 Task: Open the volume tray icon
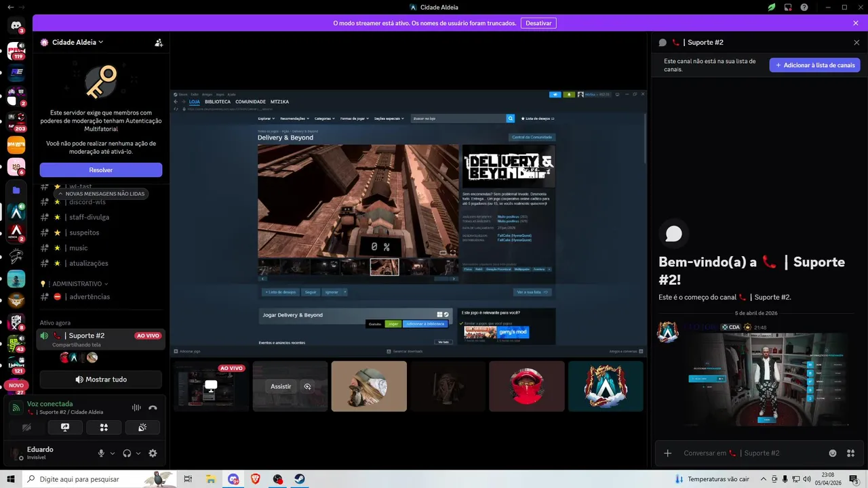pos(807,479)
